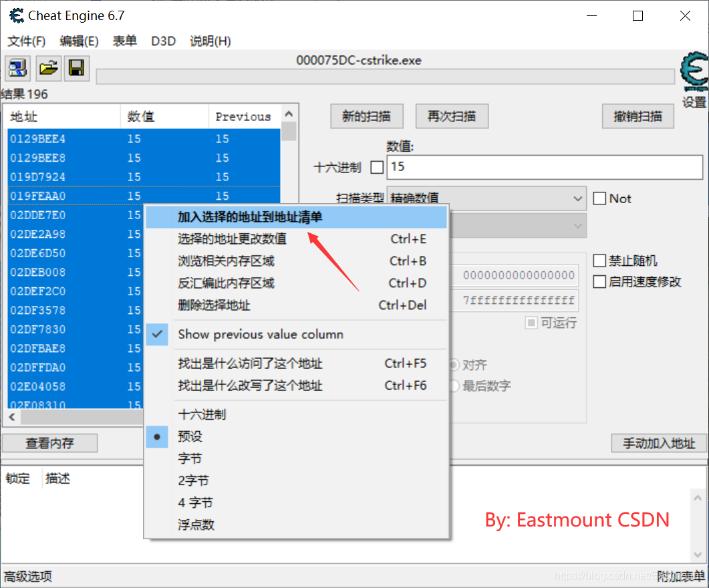
Task: Select 浮点数 display type in context menu
Action: [296, 525]
